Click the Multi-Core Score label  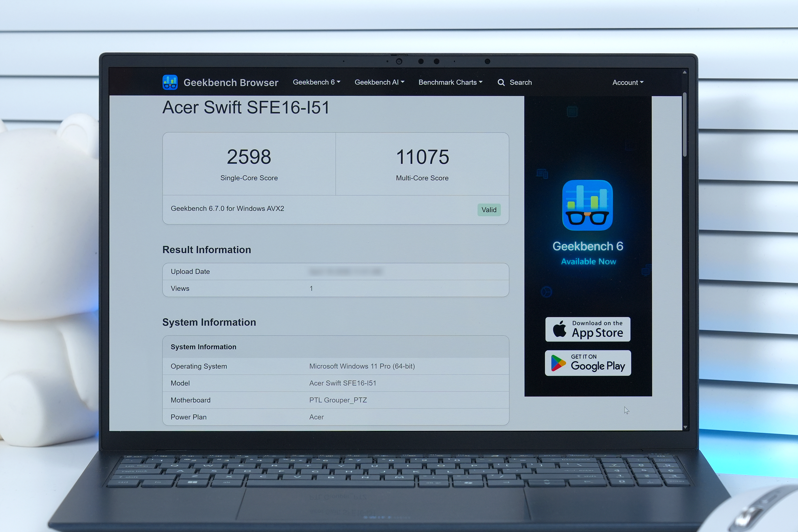422,178
